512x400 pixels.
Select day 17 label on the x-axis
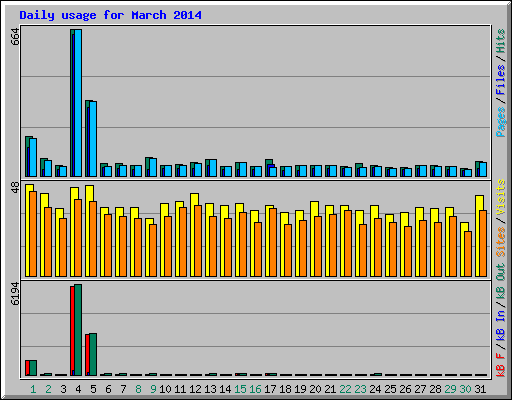coord(270,389)
